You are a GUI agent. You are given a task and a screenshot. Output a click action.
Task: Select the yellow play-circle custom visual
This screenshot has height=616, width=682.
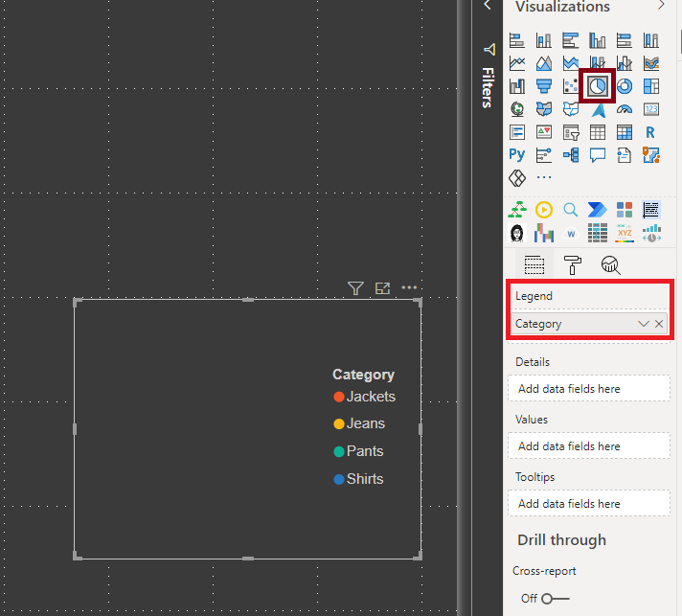(x=544, y=210)
